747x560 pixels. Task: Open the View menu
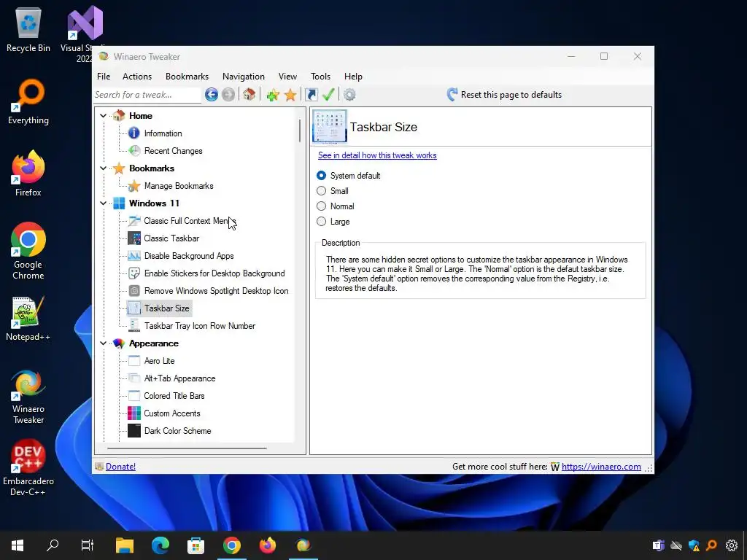point(287,76)
